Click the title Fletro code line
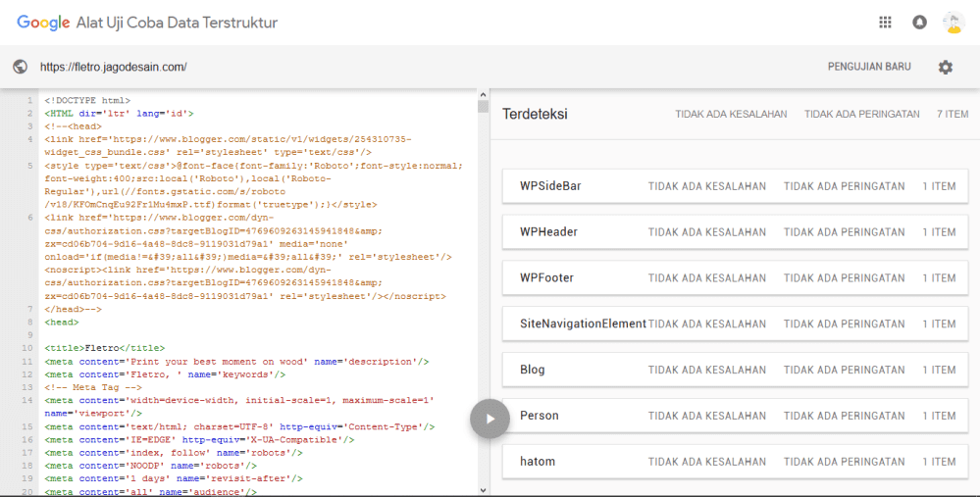This screenshot has height=497, width=980. pos(104,348)
